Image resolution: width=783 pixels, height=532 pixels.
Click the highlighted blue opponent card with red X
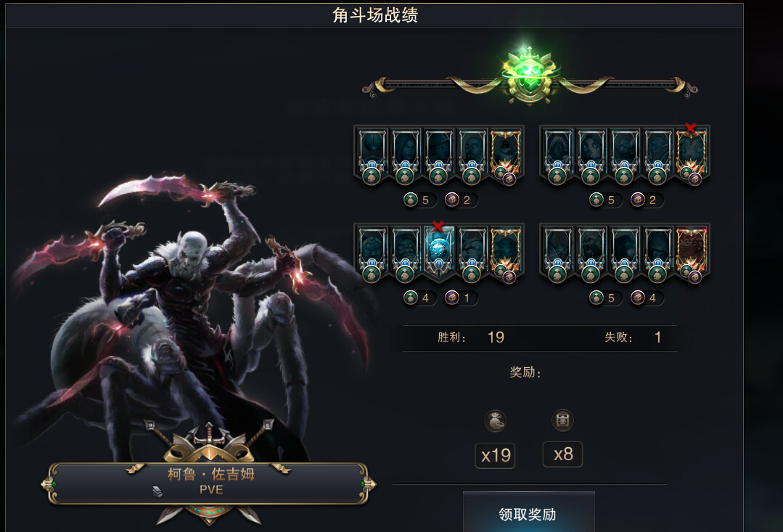(x=438, y=250)
